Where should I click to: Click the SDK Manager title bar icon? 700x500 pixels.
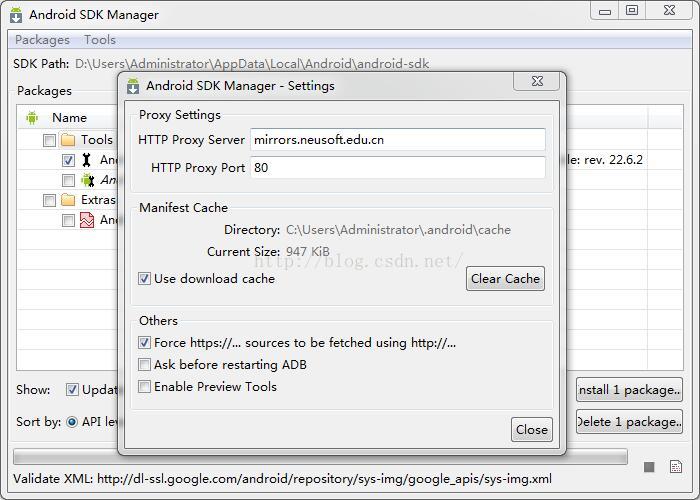pos(16,15)
